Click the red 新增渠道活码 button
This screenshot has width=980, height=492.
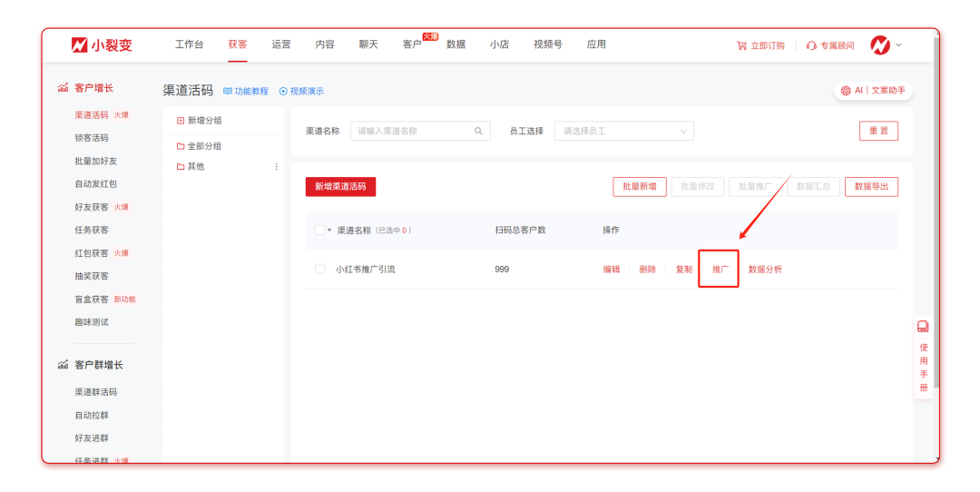[340, 186]
